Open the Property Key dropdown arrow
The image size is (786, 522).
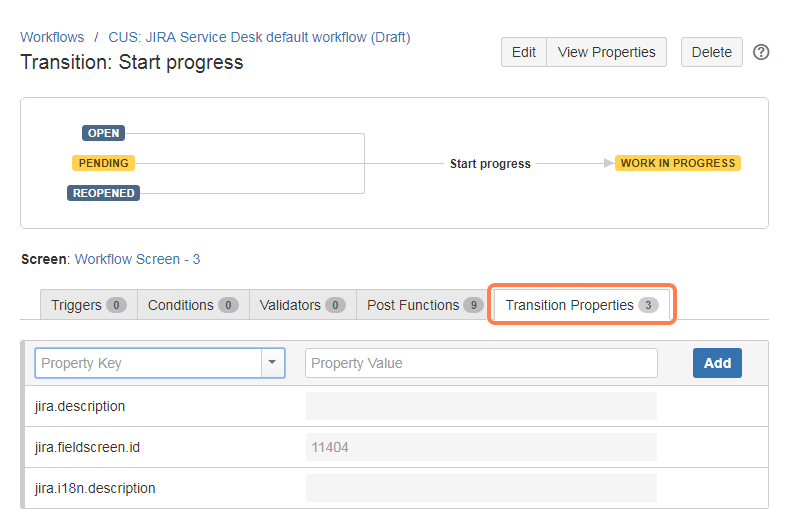point(273,363)
